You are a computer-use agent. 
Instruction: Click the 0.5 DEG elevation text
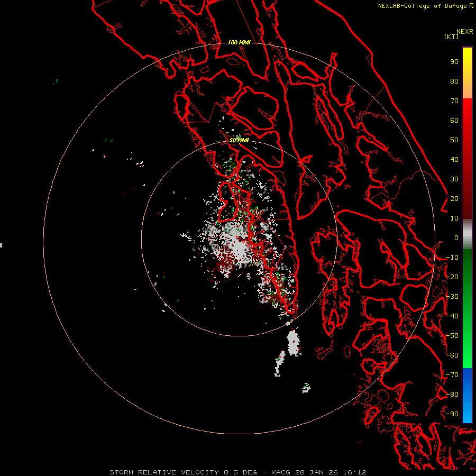pyautogui.click(x=241, y=472)
